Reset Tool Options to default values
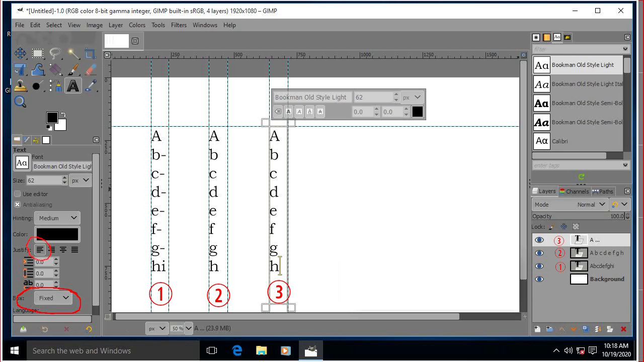Viewport: 644px width, 362px height. tap(89, 329)
